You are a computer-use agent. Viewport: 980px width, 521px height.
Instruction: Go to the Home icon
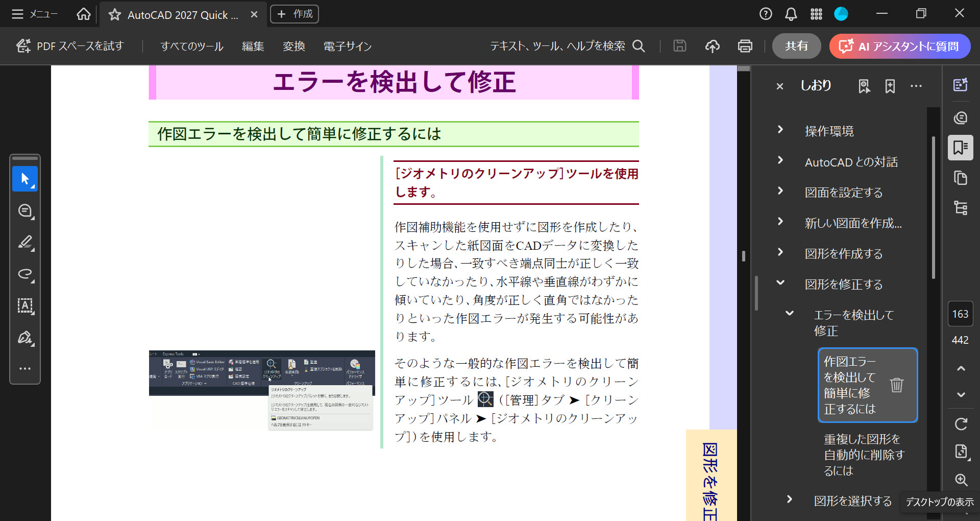click(x=83, y=14)
